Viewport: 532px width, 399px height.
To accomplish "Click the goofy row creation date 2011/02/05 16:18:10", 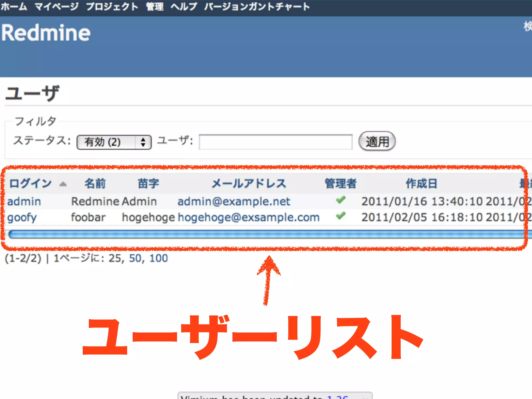I will click(x=422, y=217).
